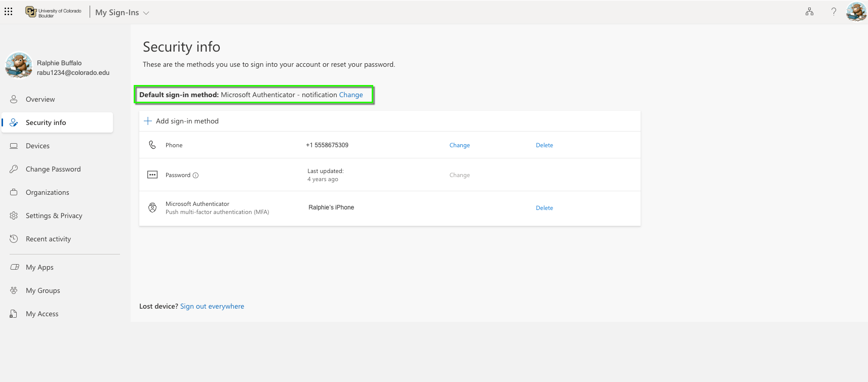Open Settings & Privacy in the sidebar
This screenshot has height=382, width=868.
coord(54,216)
